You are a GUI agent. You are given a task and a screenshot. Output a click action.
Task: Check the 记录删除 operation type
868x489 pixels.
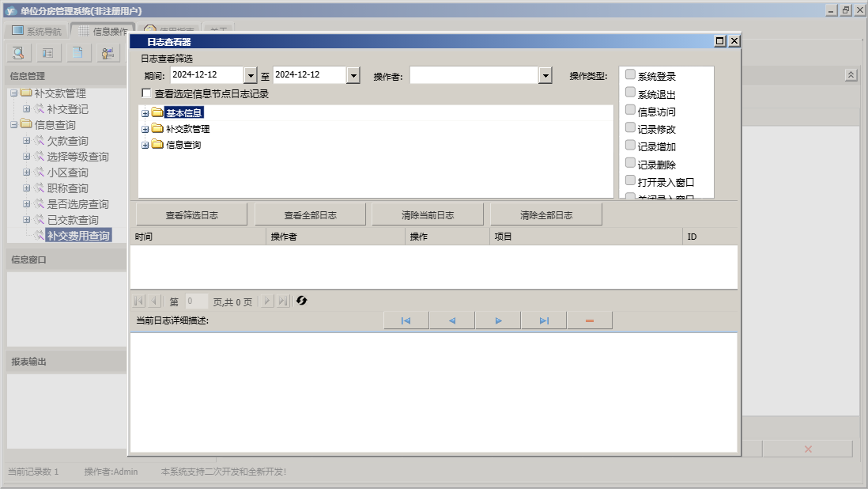pos(630,163)
